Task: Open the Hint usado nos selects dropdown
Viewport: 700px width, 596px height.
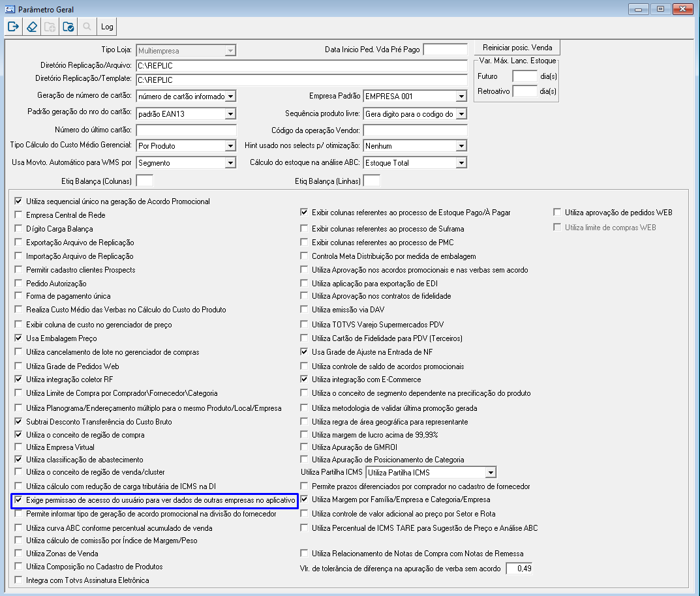Action: point(462,145)
